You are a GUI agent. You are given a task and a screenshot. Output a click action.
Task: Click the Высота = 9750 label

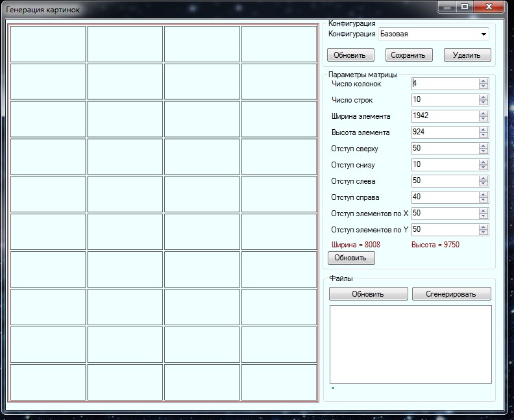click(x=435, y=245)
